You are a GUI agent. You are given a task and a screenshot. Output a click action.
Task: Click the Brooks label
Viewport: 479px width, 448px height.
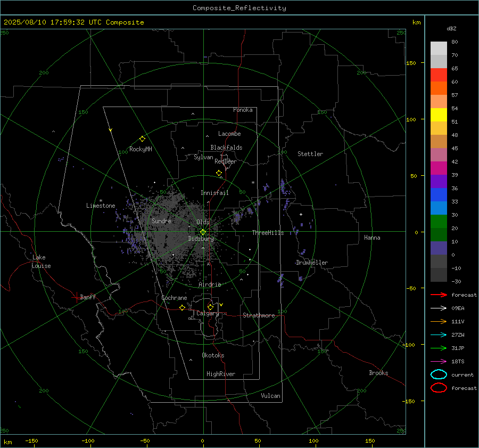[378, 373]
